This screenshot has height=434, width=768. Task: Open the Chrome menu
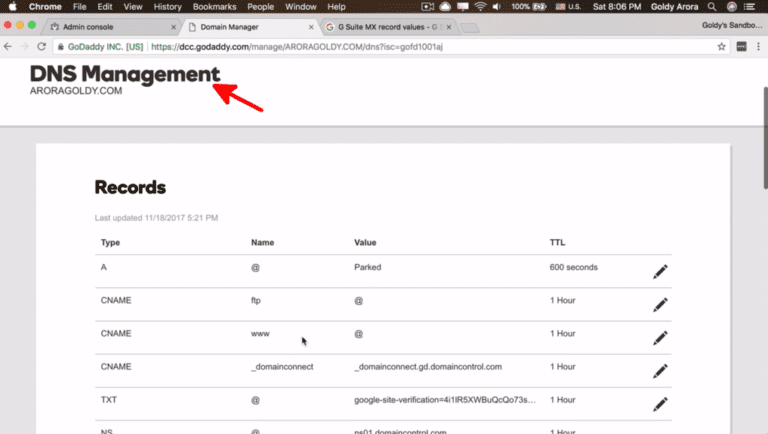[45, 7]
